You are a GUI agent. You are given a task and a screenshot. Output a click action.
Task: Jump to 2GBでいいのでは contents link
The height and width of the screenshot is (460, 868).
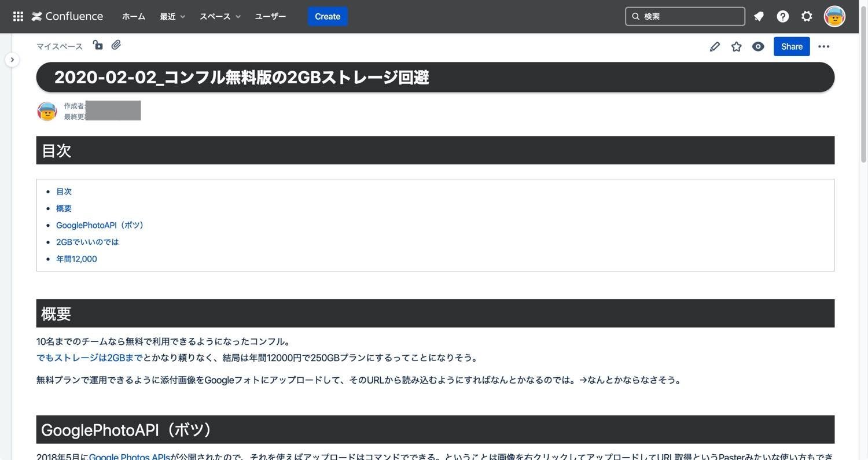[87, 242]
